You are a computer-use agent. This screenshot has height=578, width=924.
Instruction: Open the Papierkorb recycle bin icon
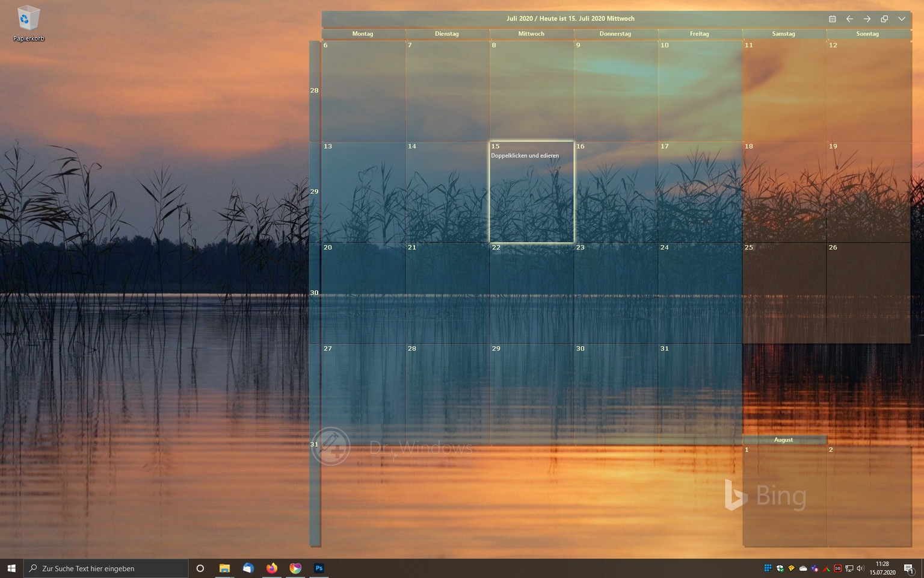[28, 23]
